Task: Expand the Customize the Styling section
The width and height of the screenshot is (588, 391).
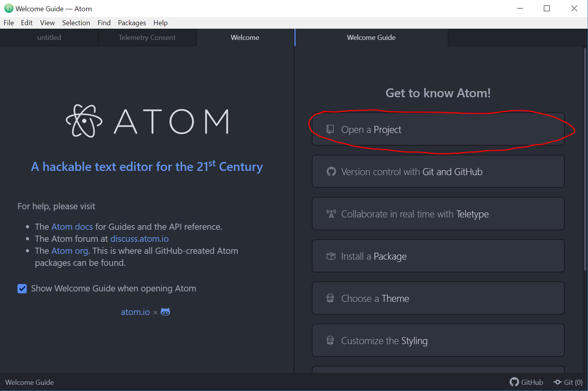Action: pyautogui.click(x=438, y=340)
